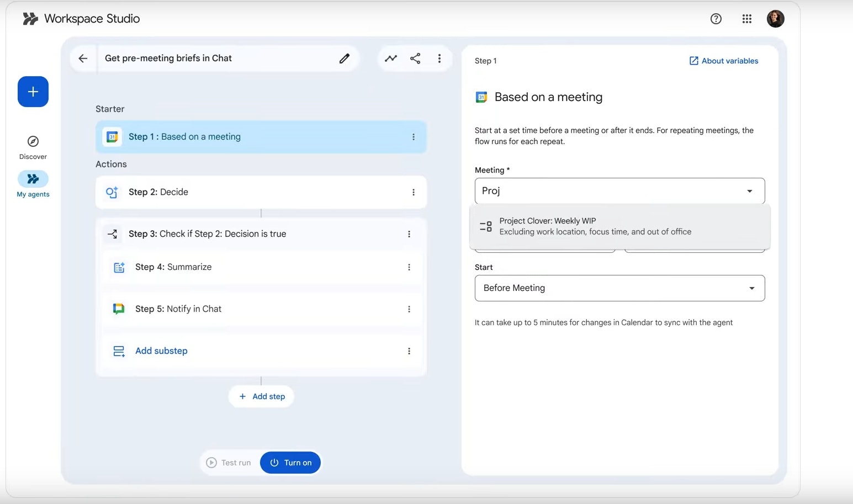Open About variables link
Screen dimensions: 853x504
(724, 61)
